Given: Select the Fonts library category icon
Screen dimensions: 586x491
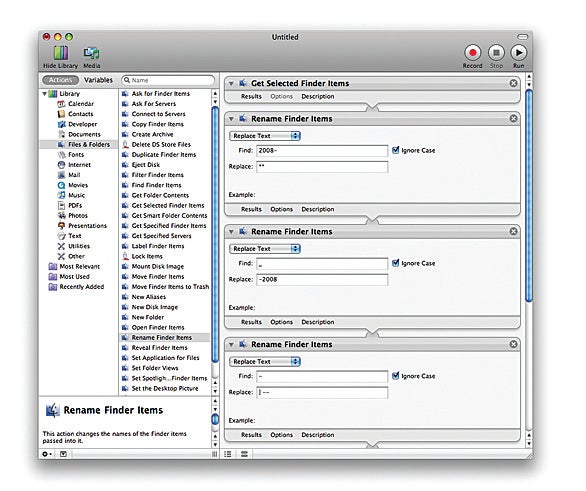Looking at the screenshot, I should click(61, 155).
